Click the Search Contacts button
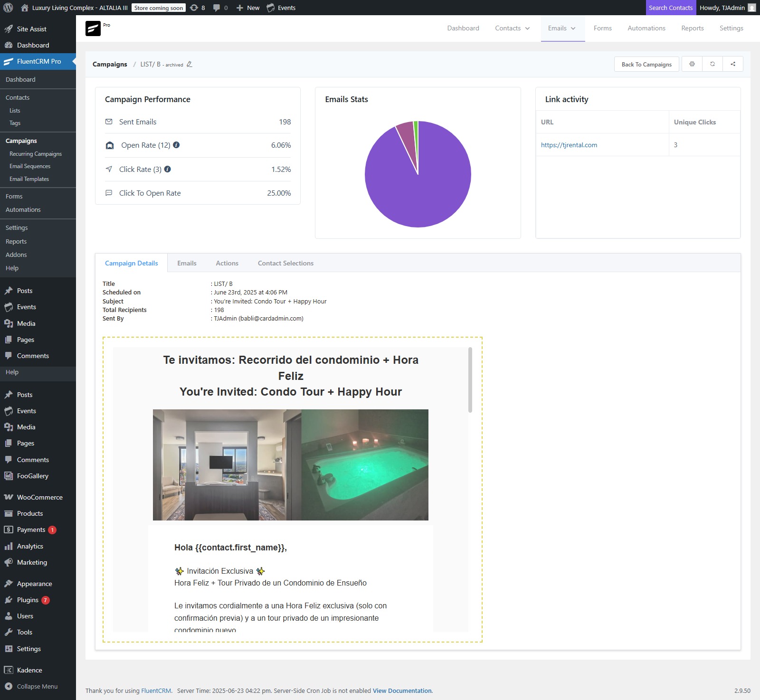Screen dimensions: 760x700 point(671,8)
